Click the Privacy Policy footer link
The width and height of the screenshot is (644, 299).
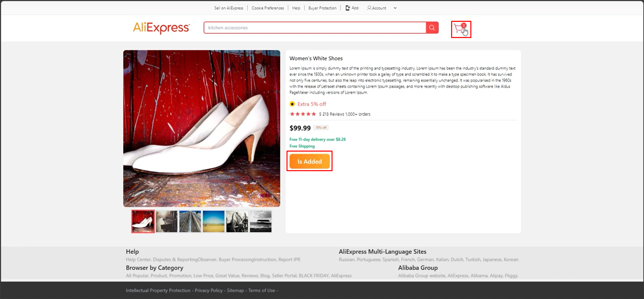click(208, 290)
